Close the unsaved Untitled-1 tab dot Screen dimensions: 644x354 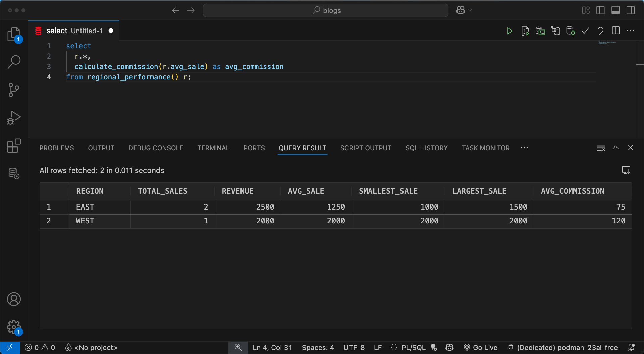coord(111,31)
